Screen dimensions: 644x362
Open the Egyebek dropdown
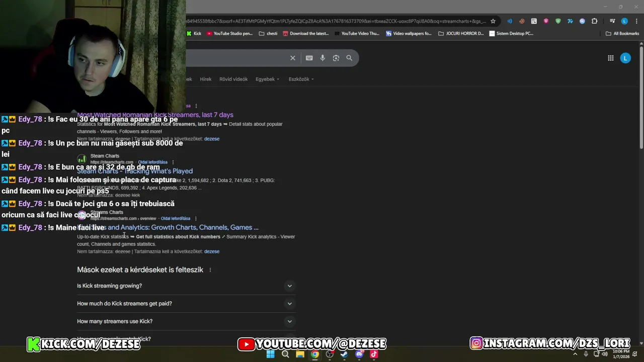tap(267, 79)
